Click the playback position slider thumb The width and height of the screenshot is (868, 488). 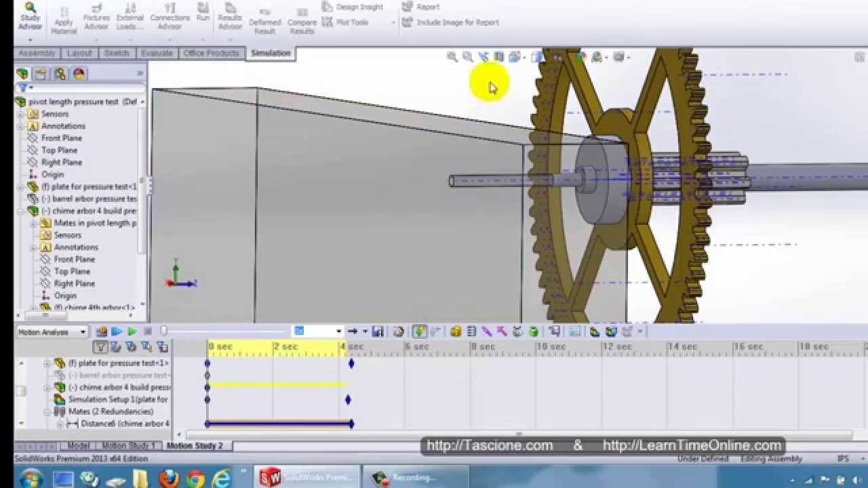[163, 331]
